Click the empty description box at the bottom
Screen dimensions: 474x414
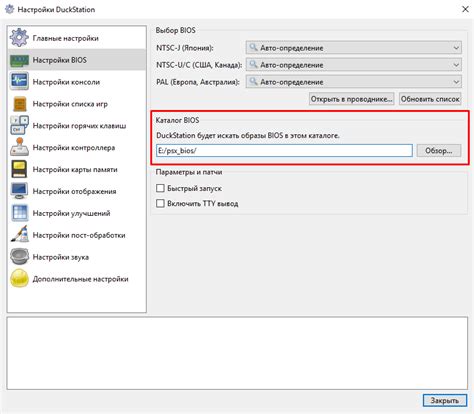[237, 353]
